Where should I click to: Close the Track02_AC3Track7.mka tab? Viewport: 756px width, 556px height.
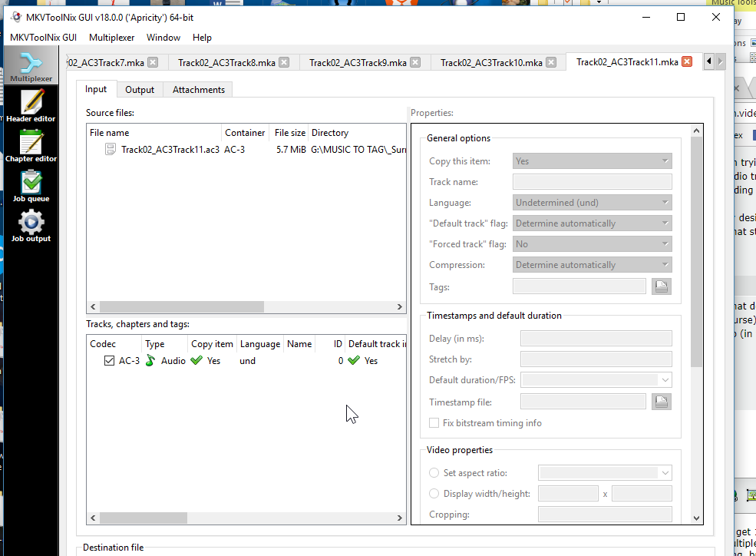coord(153,62)
